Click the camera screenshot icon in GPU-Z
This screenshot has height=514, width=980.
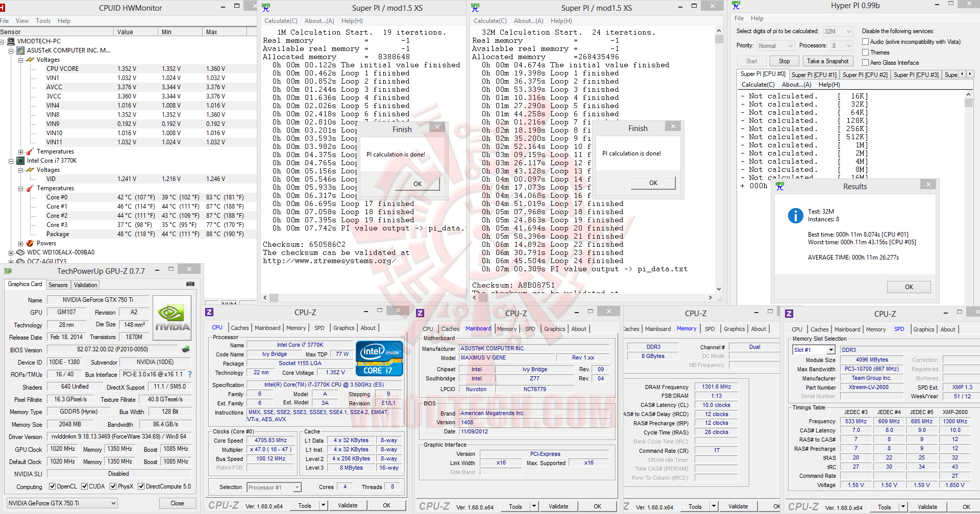click(190, 284)
